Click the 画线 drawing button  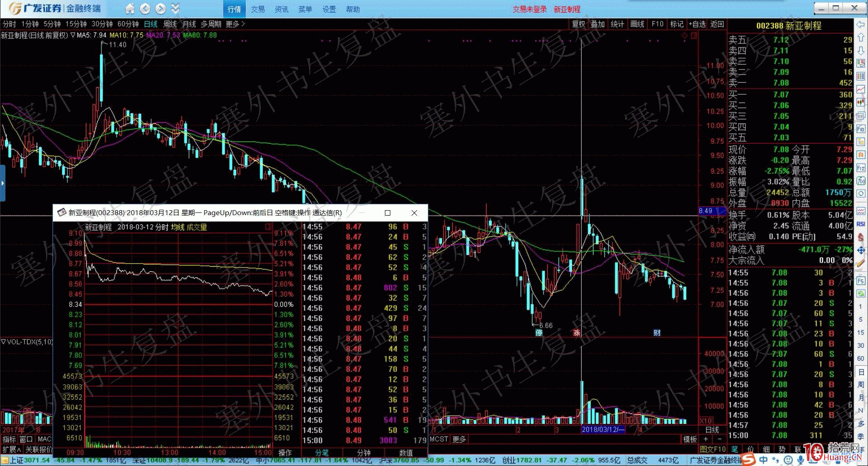pyautogui.click(x=637, y=24)
